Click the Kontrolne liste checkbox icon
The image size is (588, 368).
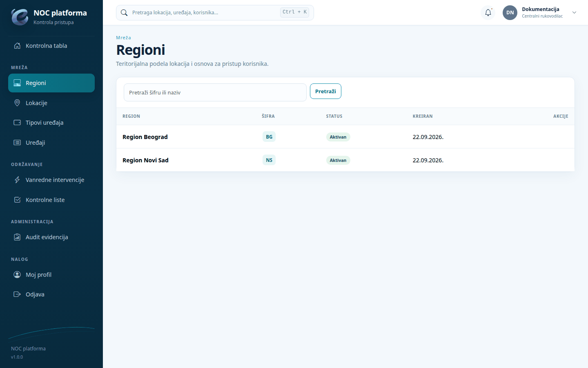click(x=17, y=200)
